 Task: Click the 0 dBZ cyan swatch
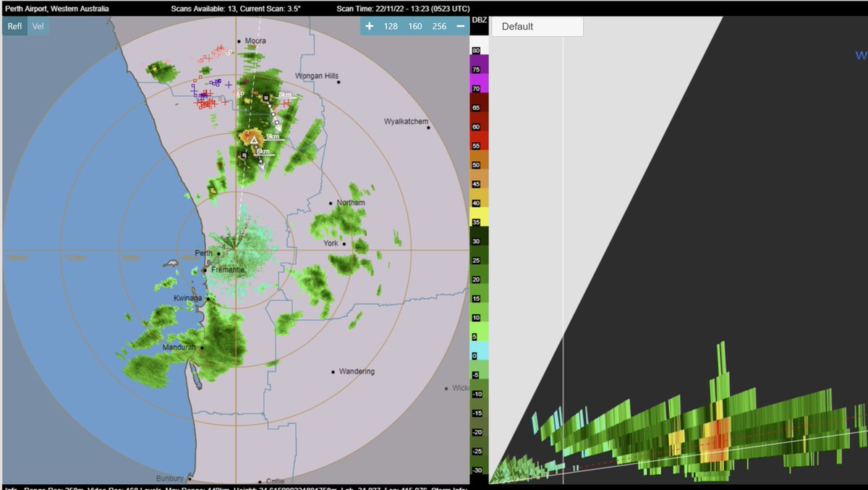pyautogui.click(x=480, y=350)
